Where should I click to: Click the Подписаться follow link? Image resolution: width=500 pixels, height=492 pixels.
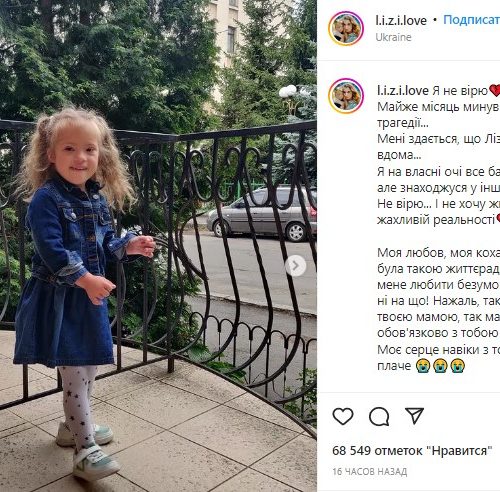click(471, 20)
